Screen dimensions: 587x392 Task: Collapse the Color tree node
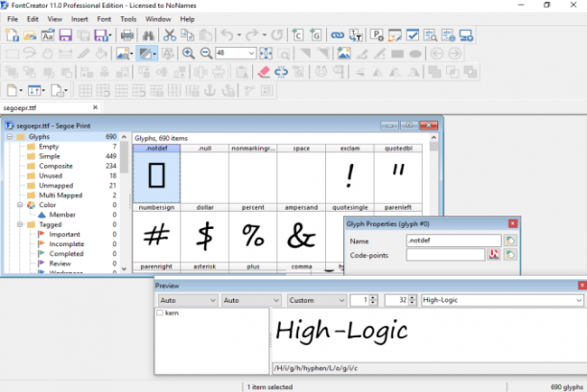(20, 204)
